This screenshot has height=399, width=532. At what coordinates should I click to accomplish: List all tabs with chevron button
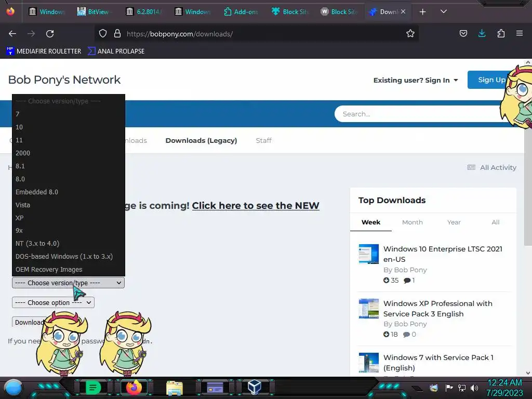point(444,11)
